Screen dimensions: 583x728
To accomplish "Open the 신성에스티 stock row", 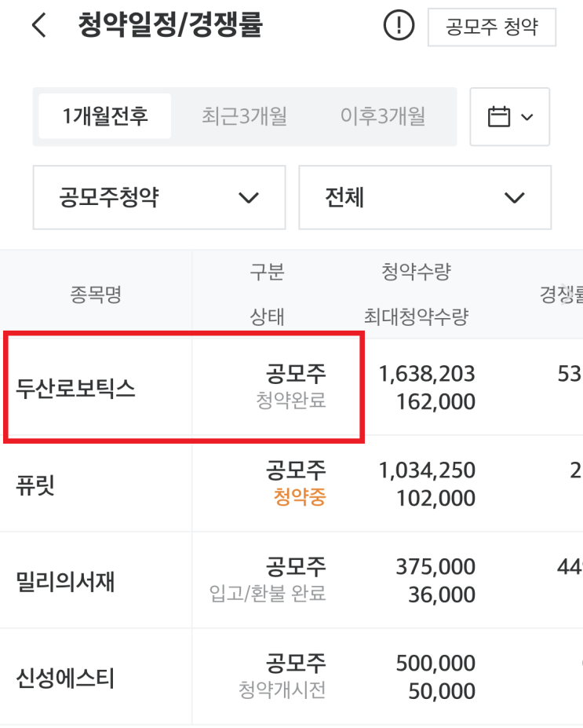I will pyautogui.click(x=66, y=678).
